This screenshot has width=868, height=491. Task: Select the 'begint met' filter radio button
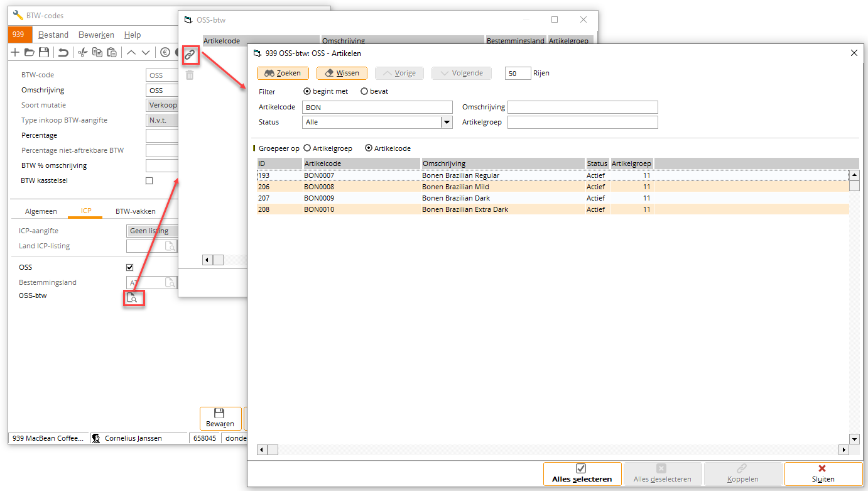pyautogui.click(x=307, y=91)
